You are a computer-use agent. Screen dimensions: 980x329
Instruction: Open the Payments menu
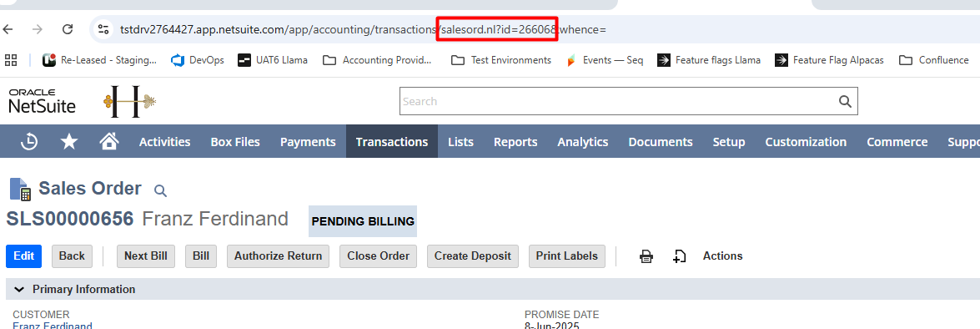pos(308,142)
